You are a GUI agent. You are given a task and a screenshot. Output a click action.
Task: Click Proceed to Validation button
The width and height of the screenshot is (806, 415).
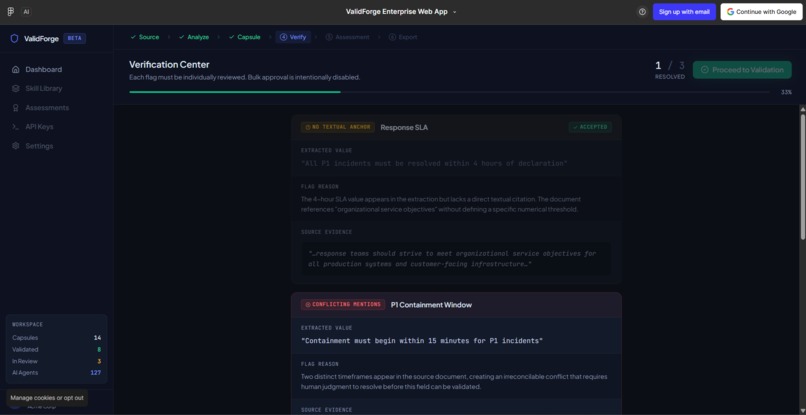point(742,70)
